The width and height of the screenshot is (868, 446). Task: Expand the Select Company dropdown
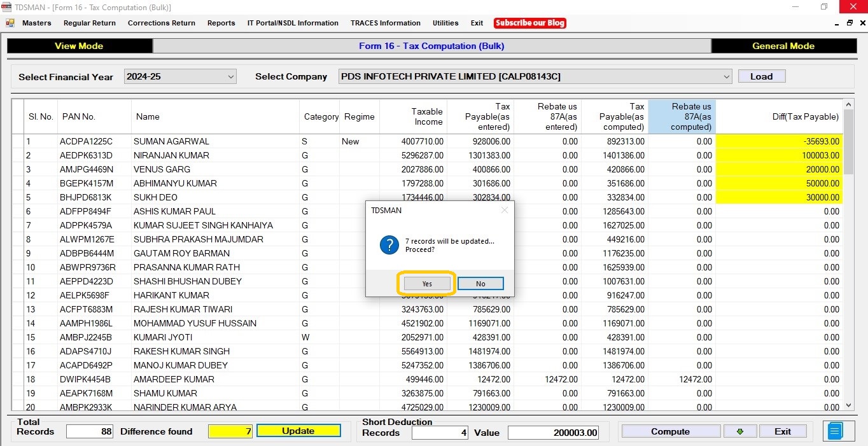tap(535, 76)
